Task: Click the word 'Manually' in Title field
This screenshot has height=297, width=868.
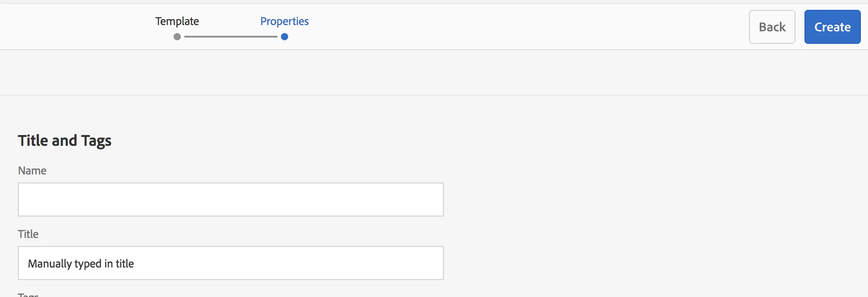Action: (x=50, y=264)
